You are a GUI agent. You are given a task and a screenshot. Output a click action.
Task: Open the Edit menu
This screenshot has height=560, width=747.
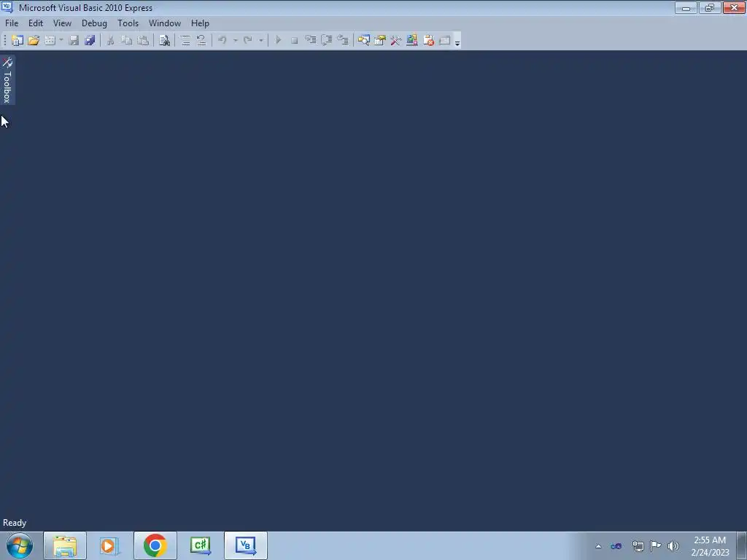(x=36, y=23)
